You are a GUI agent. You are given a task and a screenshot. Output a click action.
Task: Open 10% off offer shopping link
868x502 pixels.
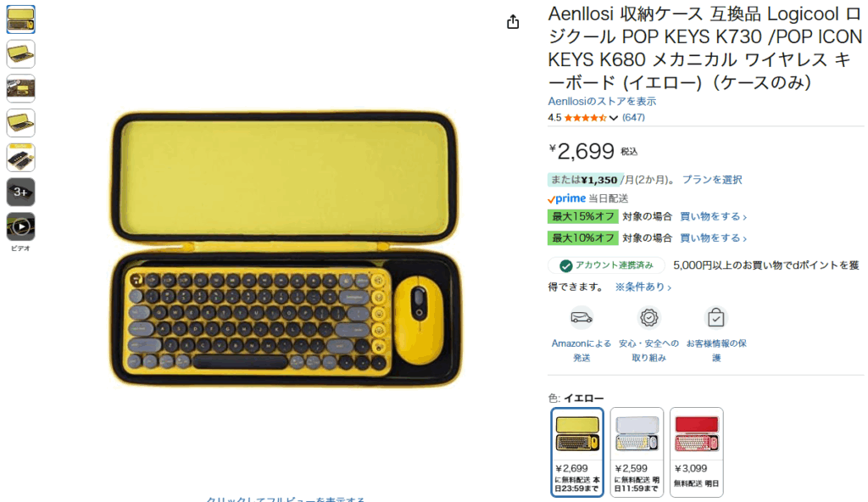[713, 238]
